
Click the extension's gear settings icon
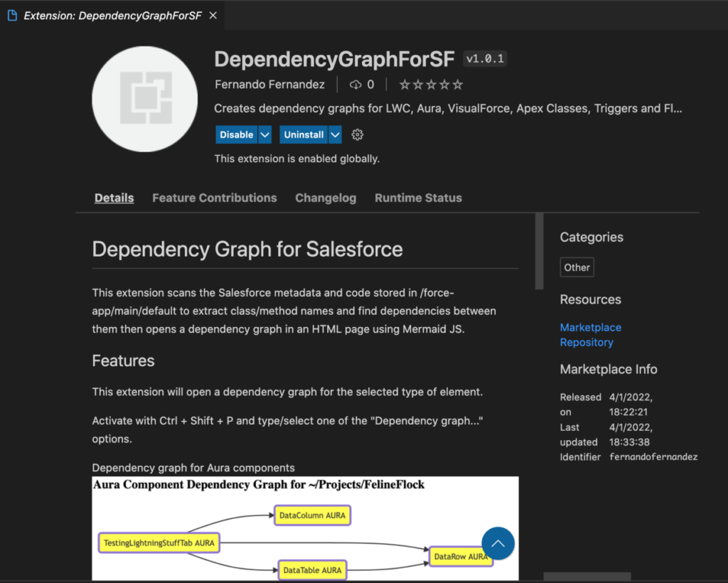pos(357,134)
